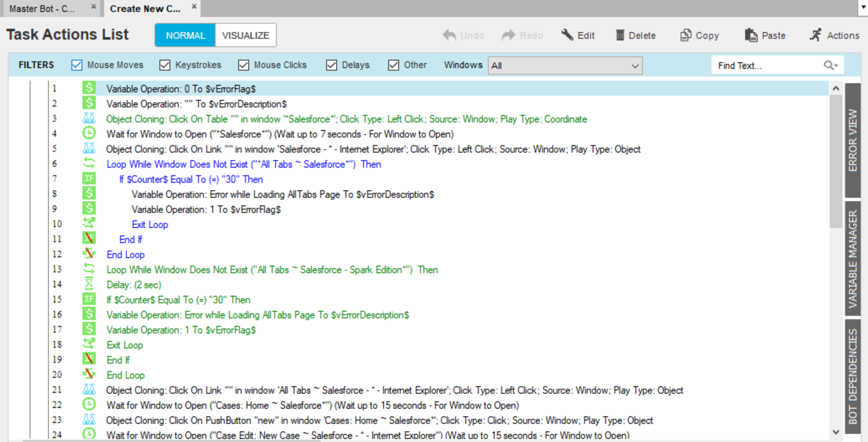Open the Variable Manager side tab

point(852,259)
